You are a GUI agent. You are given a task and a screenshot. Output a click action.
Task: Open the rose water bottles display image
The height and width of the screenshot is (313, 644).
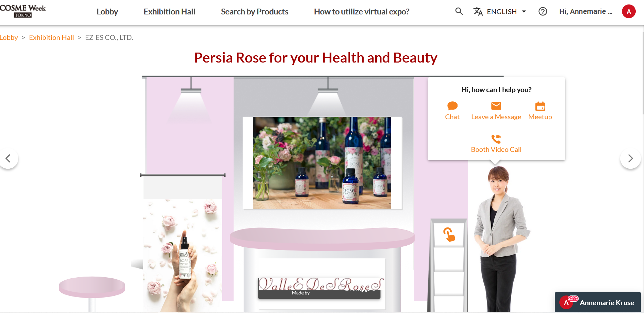322,163
